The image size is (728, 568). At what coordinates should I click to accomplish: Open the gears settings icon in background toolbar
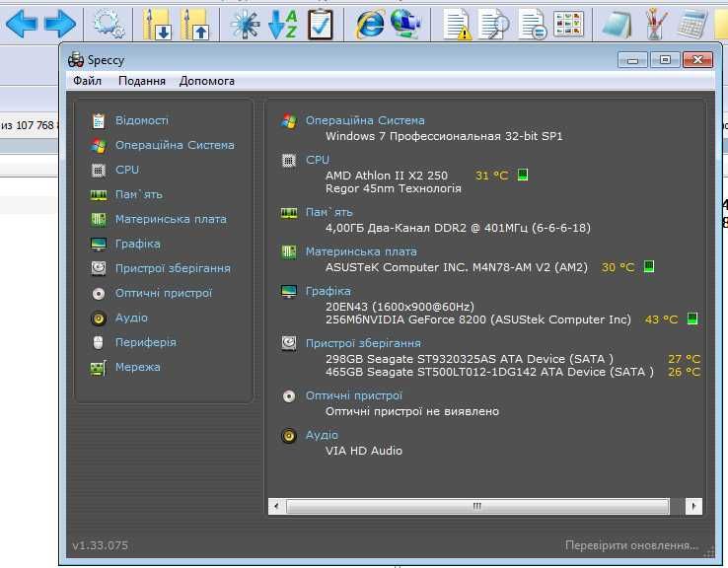109,24
